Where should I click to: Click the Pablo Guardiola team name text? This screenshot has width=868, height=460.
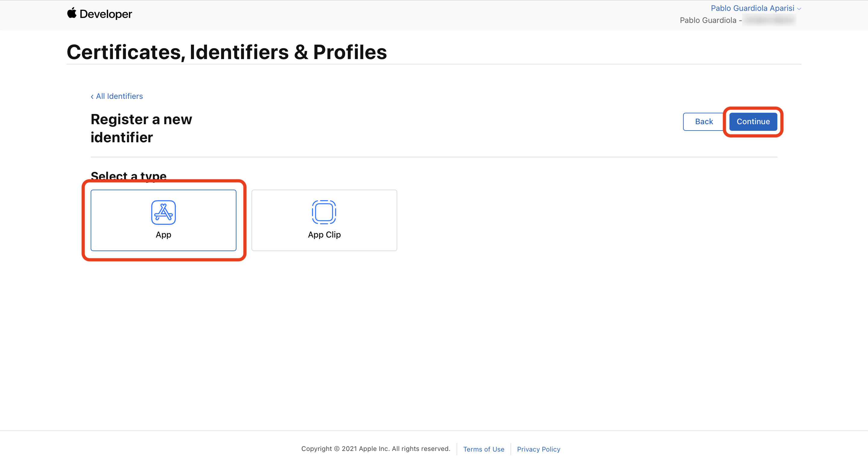coord(708,20)
